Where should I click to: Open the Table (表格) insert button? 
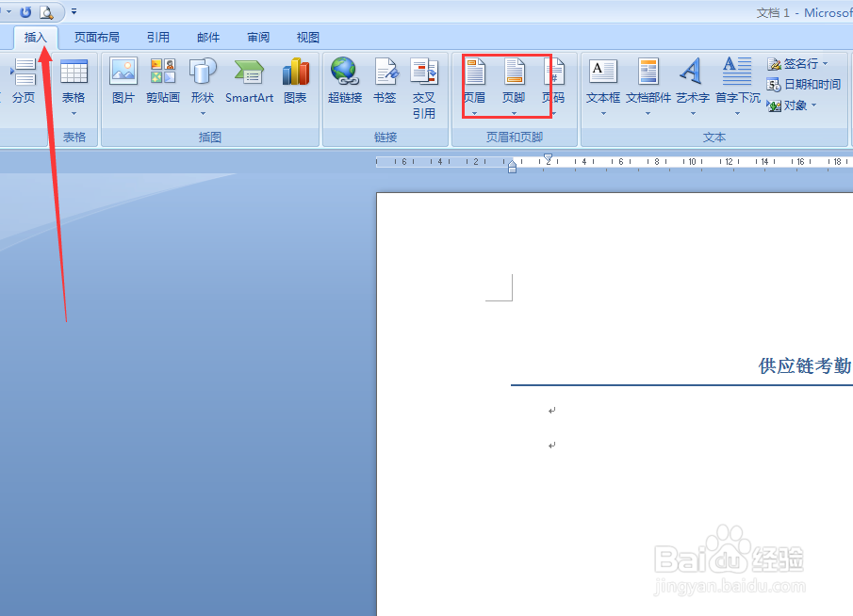[74, 87]
